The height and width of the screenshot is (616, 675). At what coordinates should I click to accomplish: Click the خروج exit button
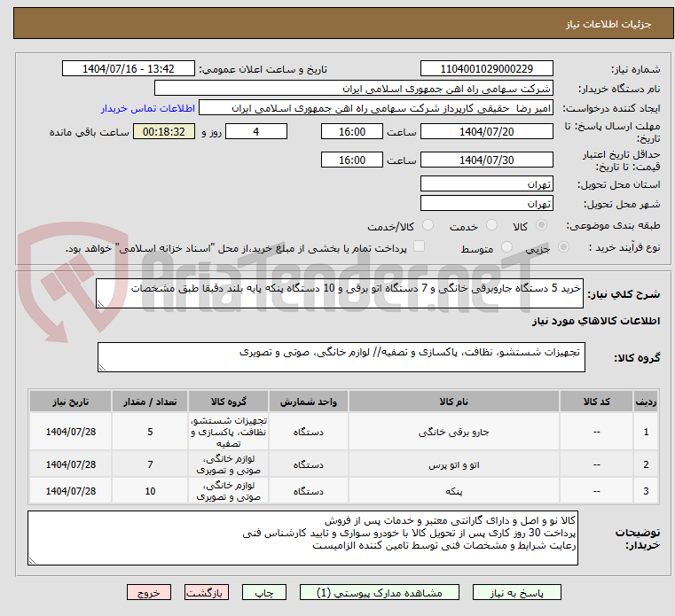tap(148, 592)
